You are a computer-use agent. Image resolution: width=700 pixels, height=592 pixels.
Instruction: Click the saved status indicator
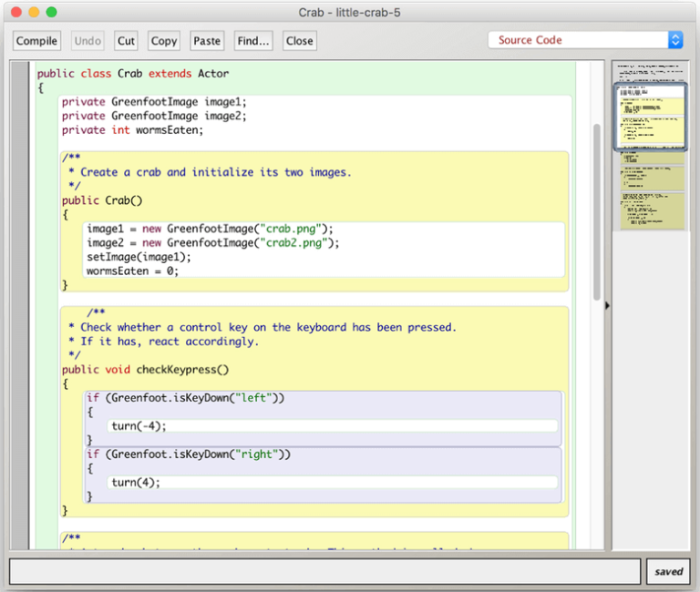coord(668,572)
